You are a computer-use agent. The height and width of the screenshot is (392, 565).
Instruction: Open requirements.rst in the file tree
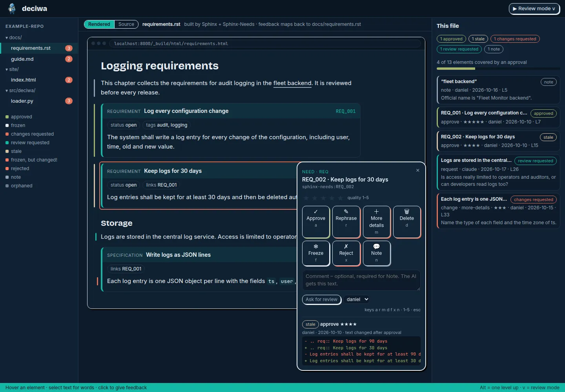39,48
